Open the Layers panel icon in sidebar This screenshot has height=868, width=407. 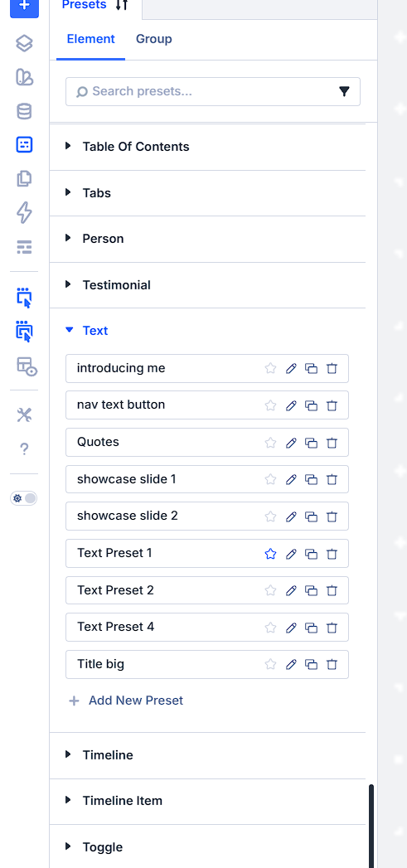point(24,43)
